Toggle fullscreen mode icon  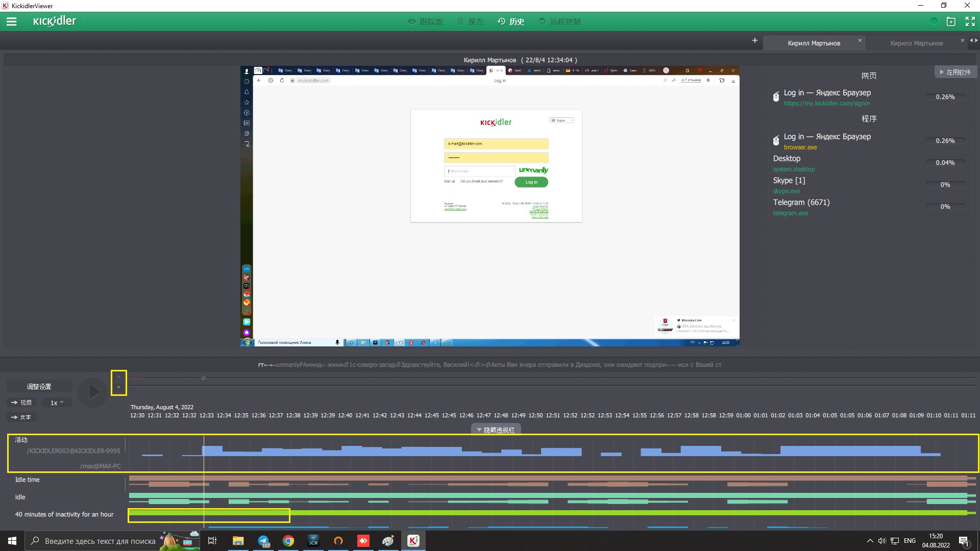(x=970, y=21)
